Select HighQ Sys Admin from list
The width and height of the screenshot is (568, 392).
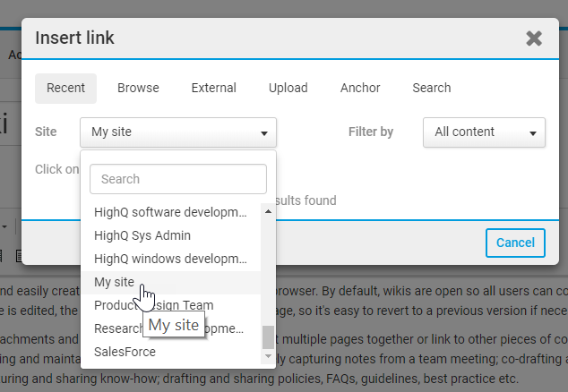pyautogui.click(x=142, y=235)
